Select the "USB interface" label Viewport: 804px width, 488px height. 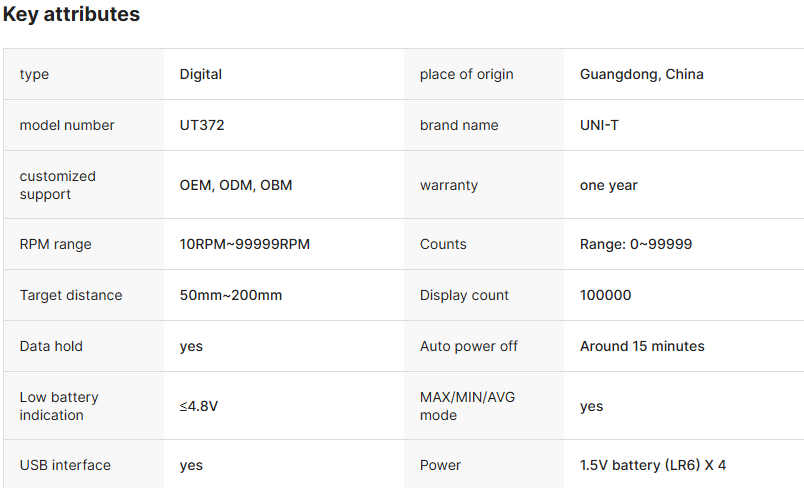(65, 465)
